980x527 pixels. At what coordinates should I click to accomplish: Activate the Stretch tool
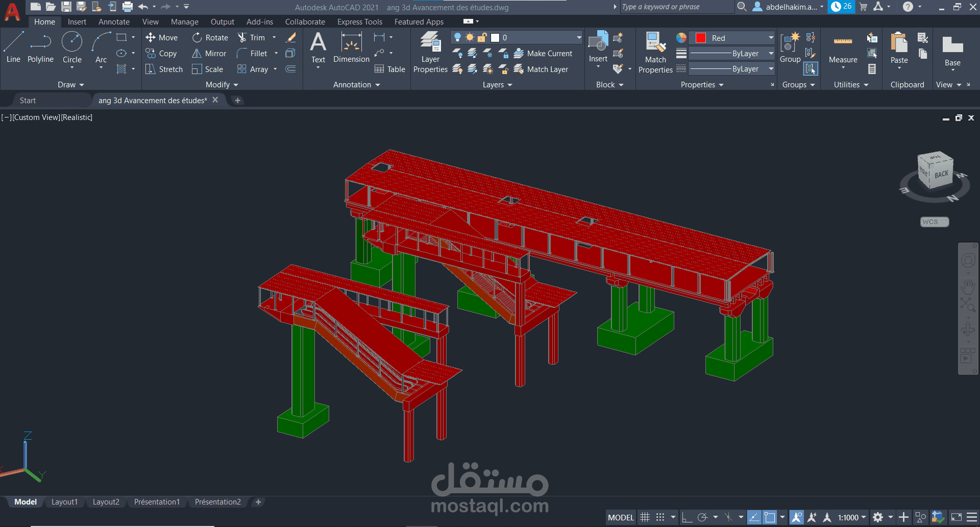click(x=164, y=69)
